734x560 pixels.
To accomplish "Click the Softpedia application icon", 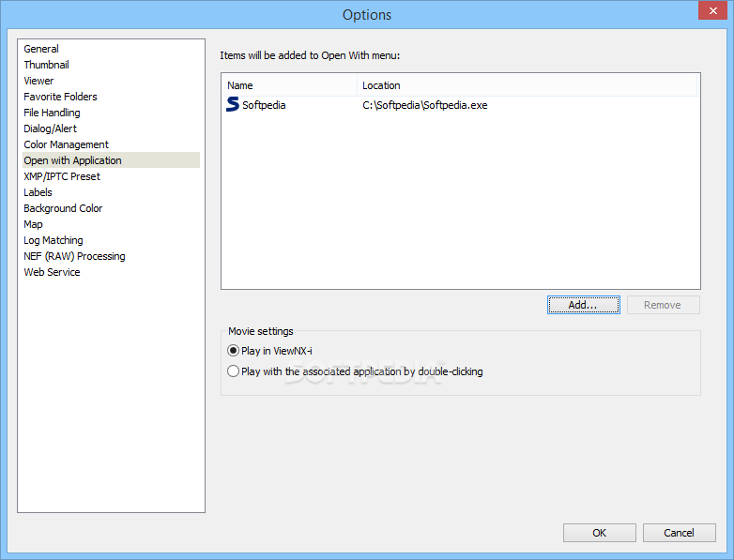I will click(233, 104).
